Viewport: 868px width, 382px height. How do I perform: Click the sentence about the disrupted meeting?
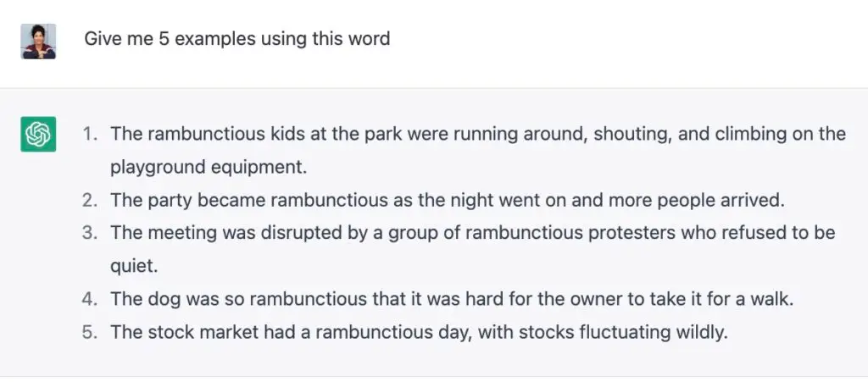pyautogui.click(x=472, y=233)
